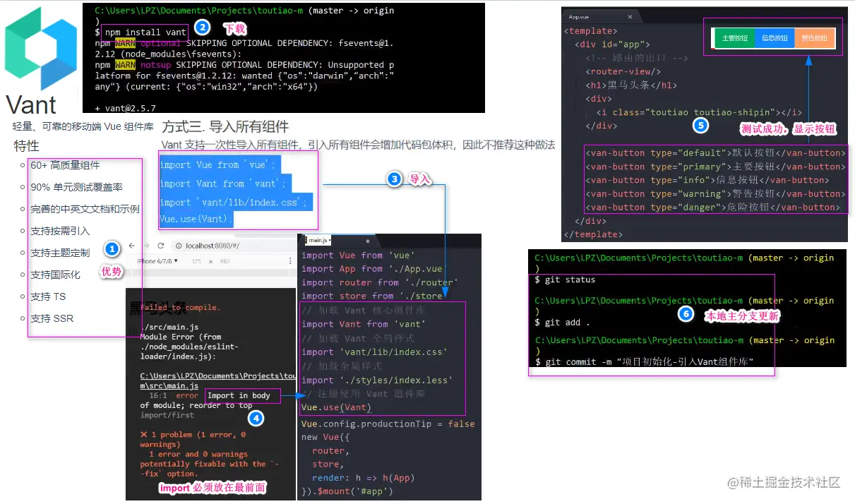
Task: Close the App.vue editor tab
Action: [629, 16]
